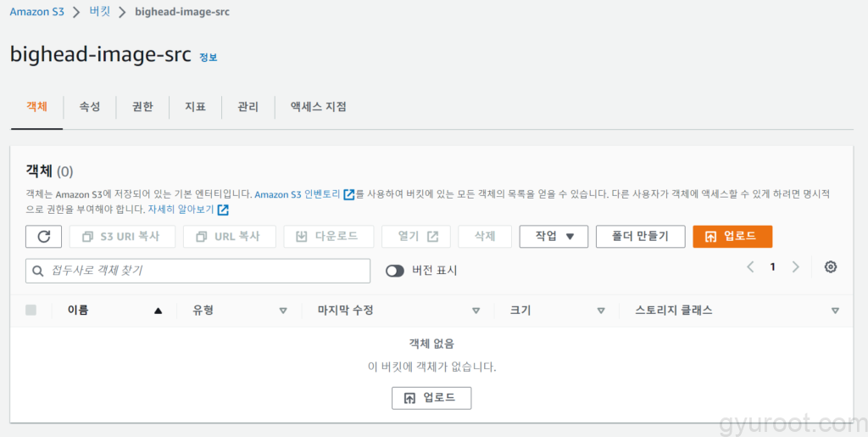This screenshot has width=868, height=437.
Task: Click the URL 복사 copy button
Action: (x=229, y=237)
